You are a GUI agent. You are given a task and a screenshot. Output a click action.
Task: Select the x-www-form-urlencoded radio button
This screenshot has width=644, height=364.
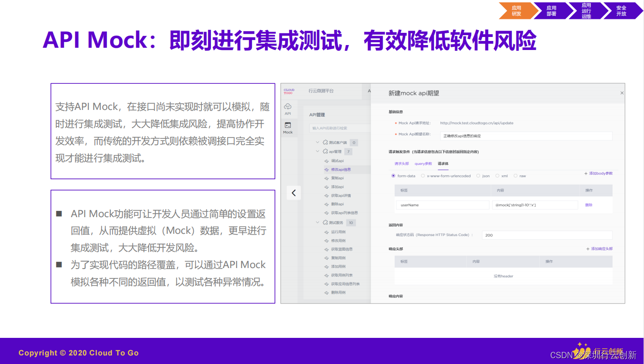423,176
